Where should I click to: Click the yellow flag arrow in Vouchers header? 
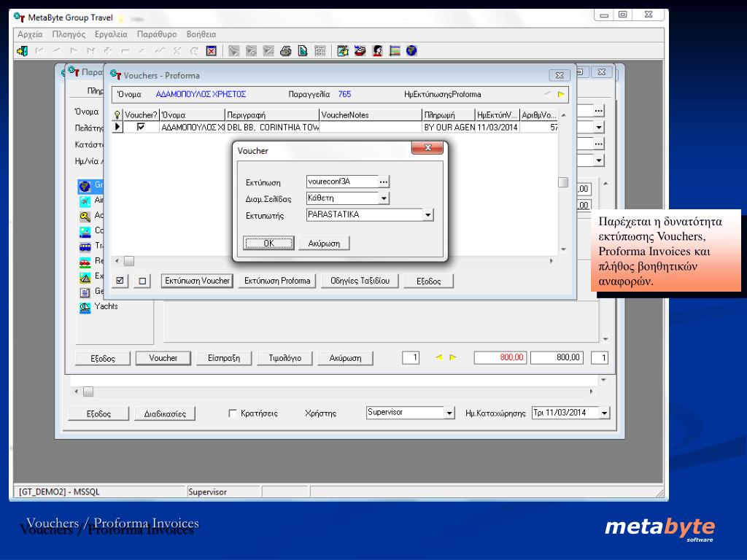(x=561, y=94)
